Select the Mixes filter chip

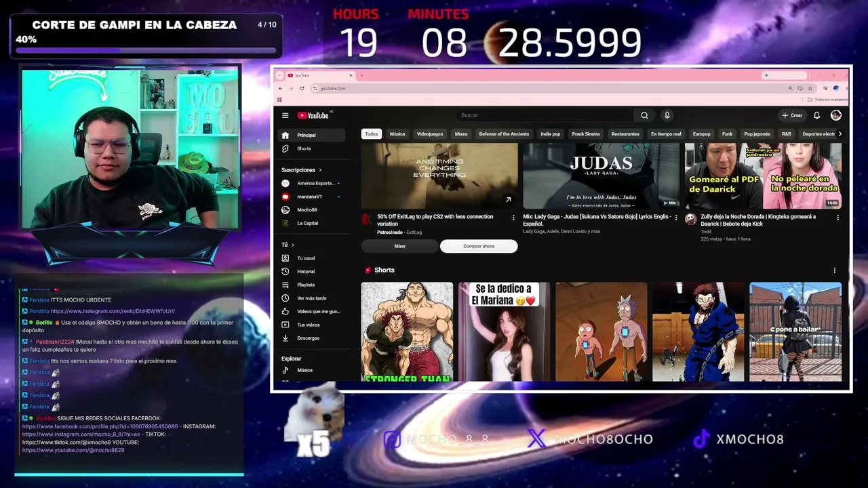(x=461, y=134)
